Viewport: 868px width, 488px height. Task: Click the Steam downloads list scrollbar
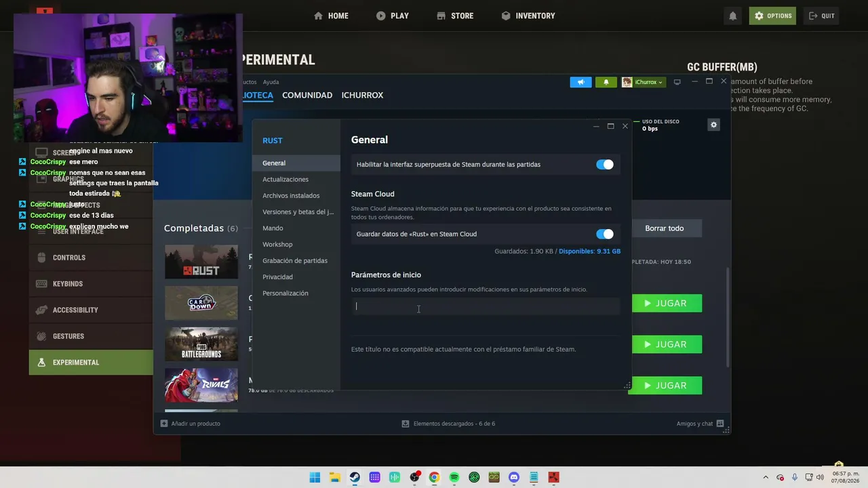pyautogui.click(x=727, y=317)
